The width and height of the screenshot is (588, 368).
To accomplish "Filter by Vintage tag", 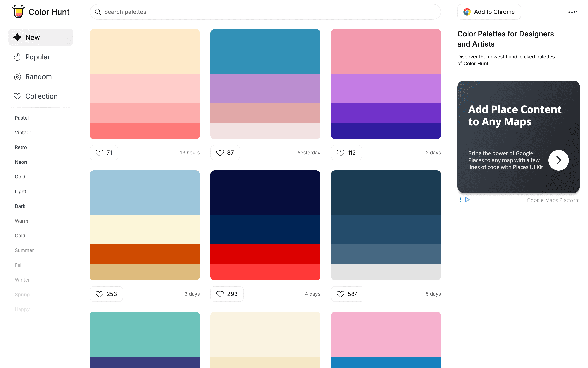I will tap(23, 132).
